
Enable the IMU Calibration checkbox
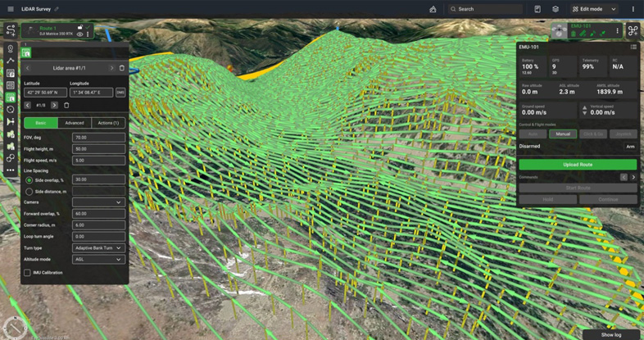[27, 273]
